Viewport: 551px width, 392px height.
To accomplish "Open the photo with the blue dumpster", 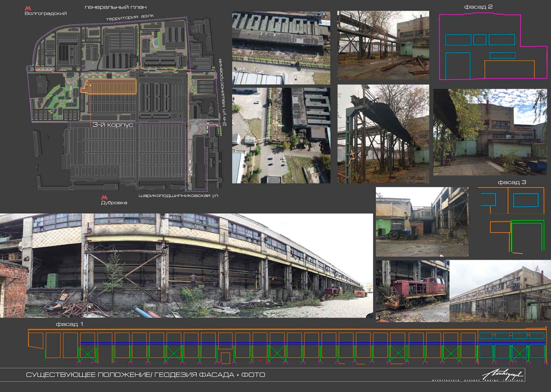I will point(490,132).
